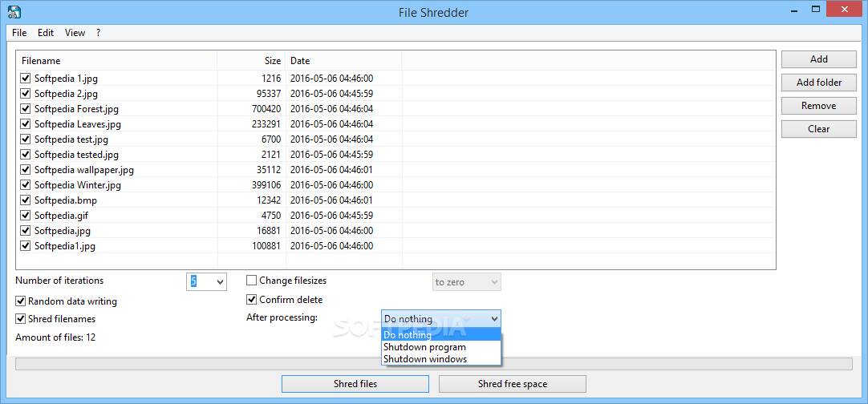Select 'Do nothing' in dropdown list

[441, 335]
